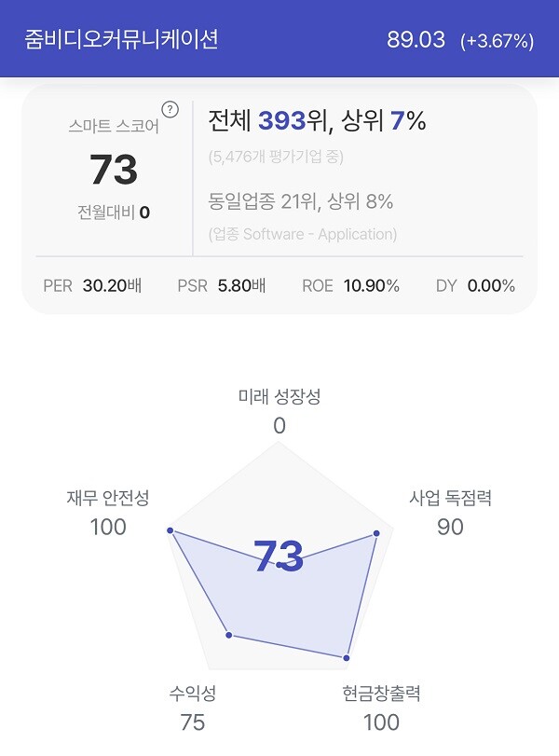Click the 줌비디오커뮤니케이션 company title

pyautogui.click(x=121, y=39)
